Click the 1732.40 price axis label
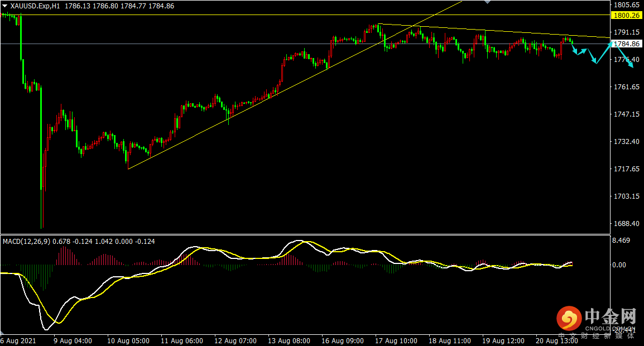Screen dimensions: 644x346 tap(626, 141)
